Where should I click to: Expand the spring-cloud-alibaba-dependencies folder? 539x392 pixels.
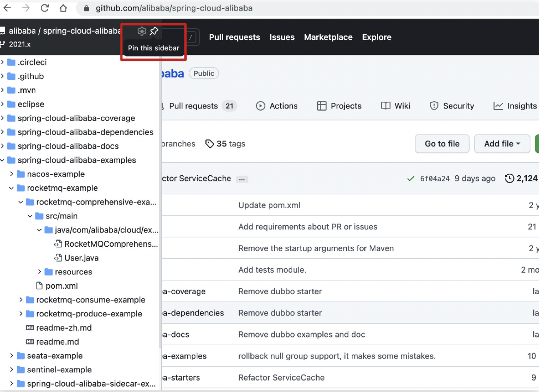point(2,132)
